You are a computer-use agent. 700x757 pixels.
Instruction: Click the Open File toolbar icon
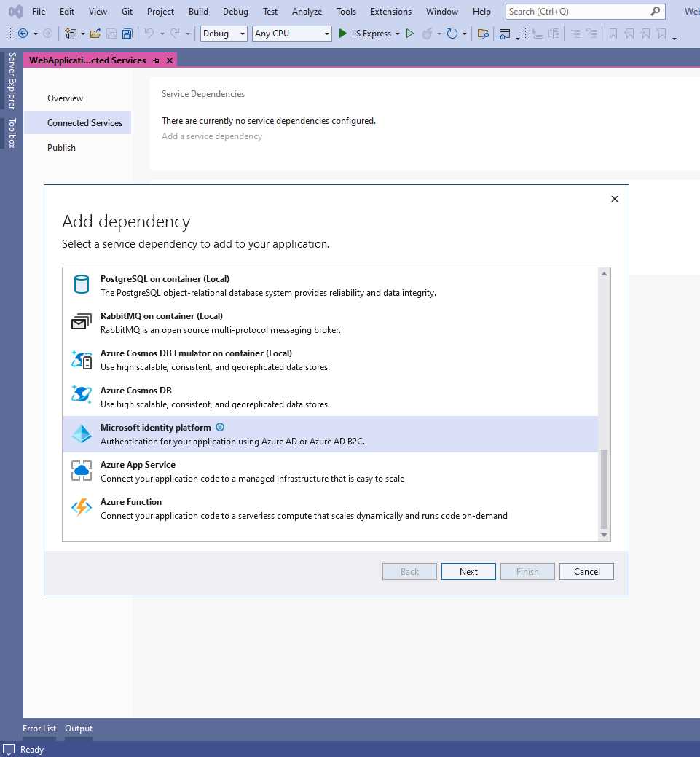96,34
